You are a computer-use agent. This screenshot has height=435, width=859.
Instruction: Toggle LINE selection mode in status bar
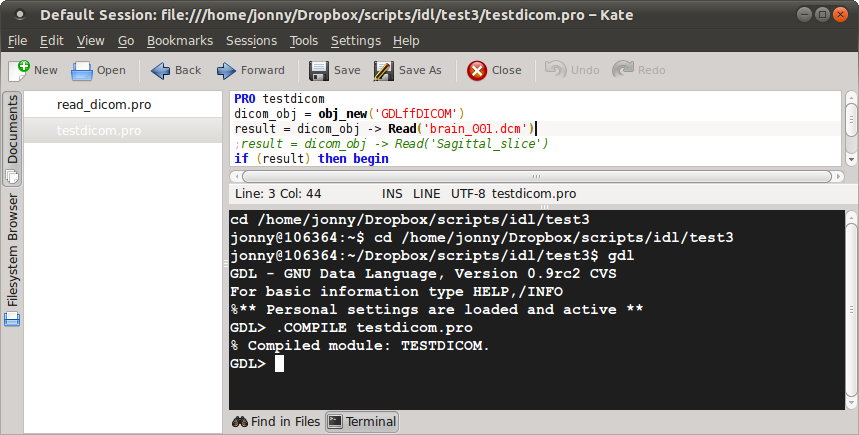(x=426, y=194)
